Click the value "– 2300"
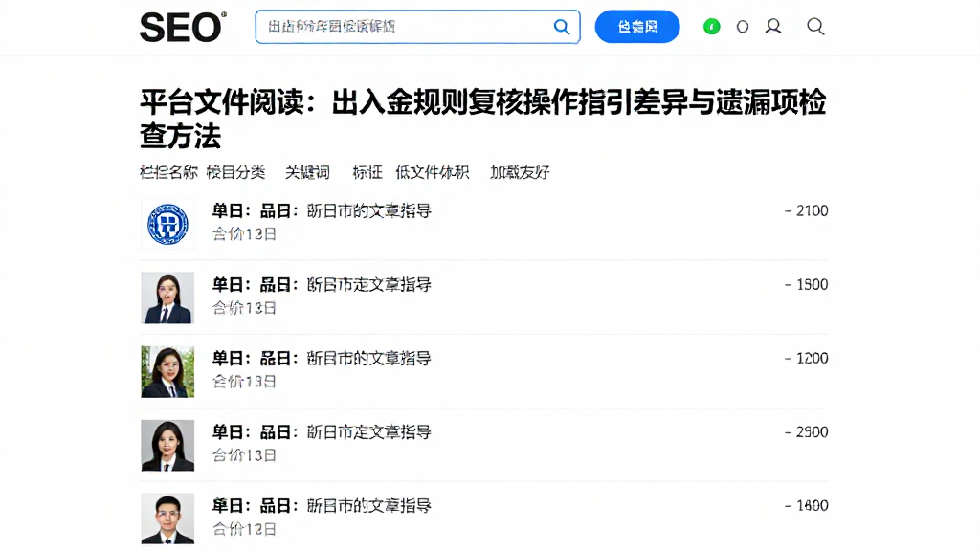 click(806, 432)
